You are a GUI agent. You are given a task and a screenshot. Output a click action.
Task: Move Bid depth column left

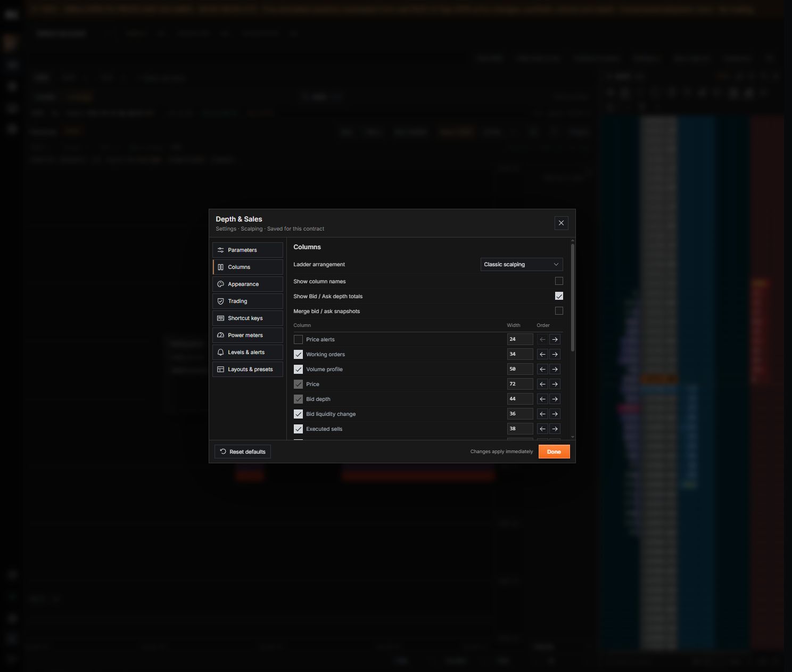tap(542, 399)
